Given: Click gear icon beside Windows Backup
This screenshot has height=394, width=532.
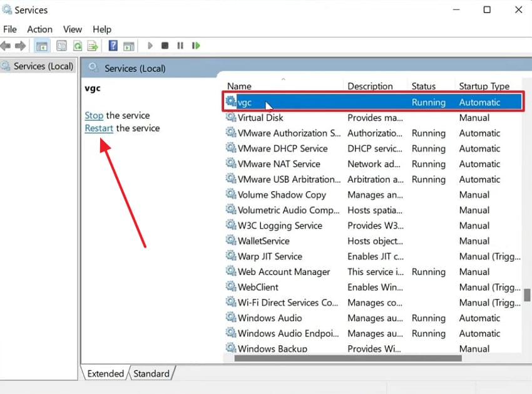Looking at the screenshot, I should tap(231, 348).
